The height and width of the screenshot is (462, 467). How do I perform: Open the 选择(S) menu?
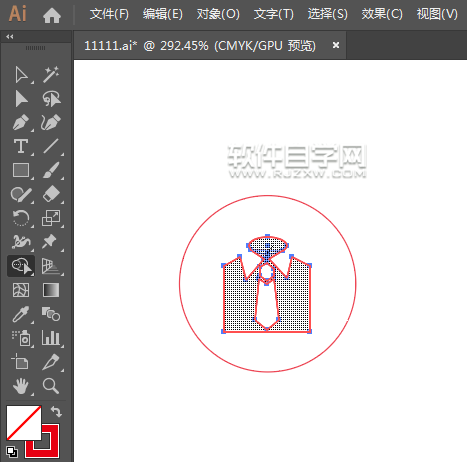[328, 14]
